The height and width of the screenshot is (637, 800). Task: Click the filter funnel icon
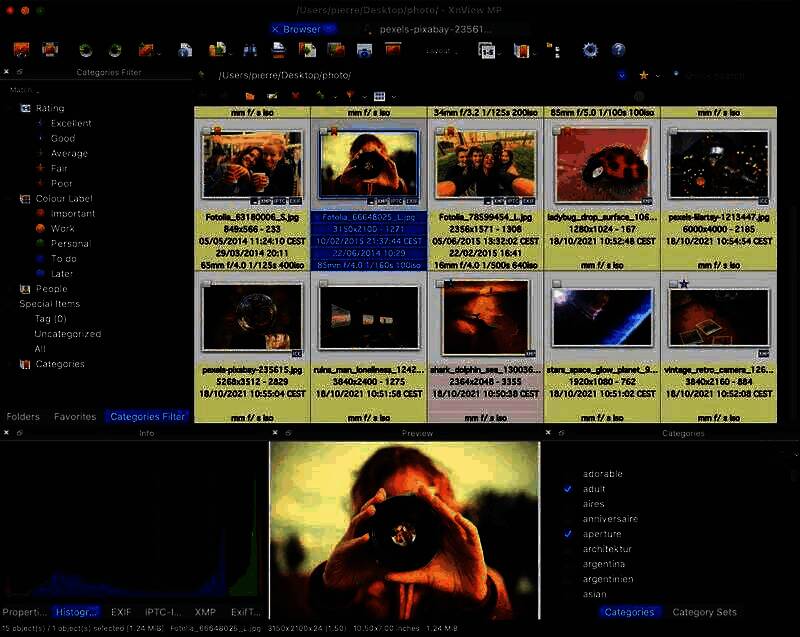[349, 96]
